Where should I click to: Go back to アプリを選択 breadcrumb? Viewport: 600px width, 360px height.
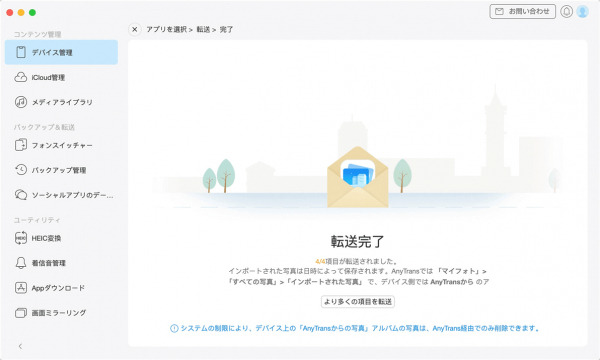(x=166, y=29)
